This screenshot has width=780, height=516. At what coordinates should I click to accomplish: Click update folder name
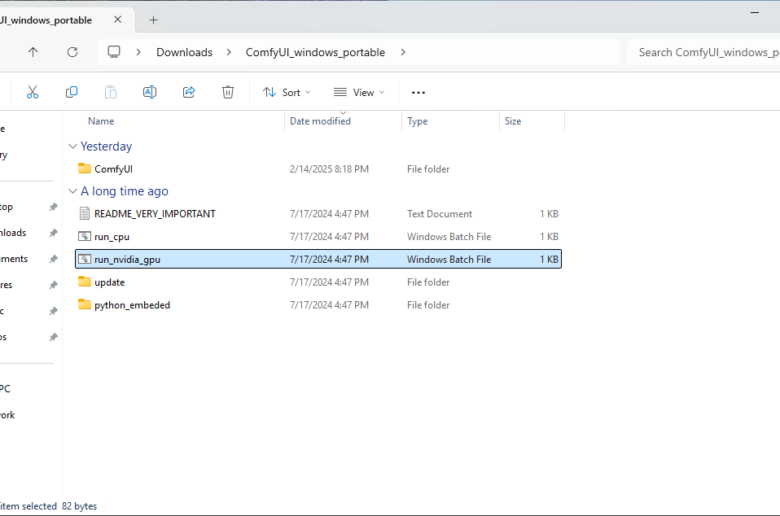coord(109,282)
